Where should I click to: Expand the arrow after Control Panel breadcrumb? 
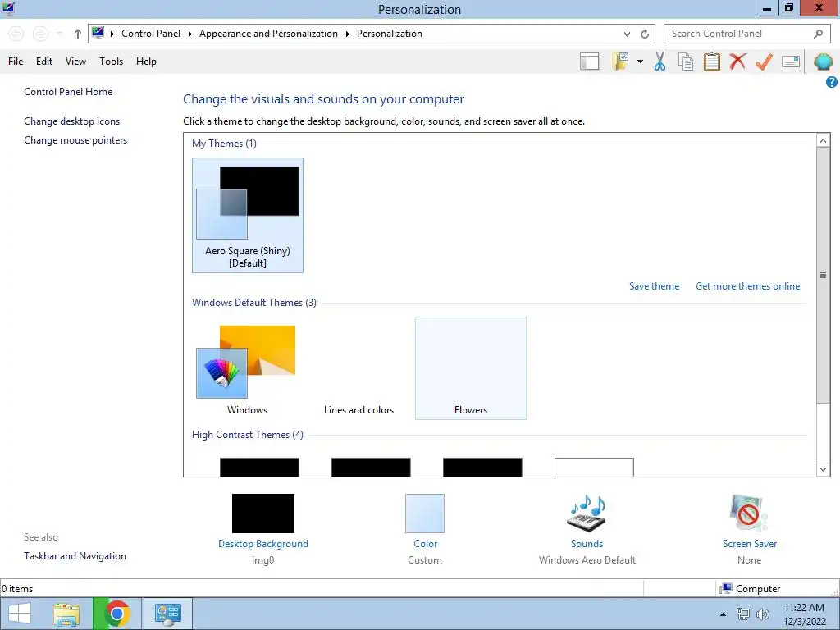click(189, 34)
